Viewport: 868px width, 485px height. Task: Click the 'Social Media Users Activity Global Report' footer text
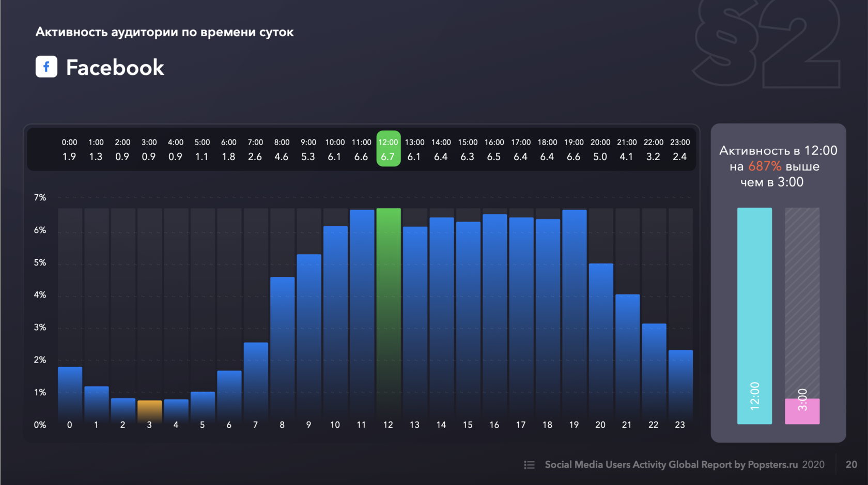pos(639,465)
